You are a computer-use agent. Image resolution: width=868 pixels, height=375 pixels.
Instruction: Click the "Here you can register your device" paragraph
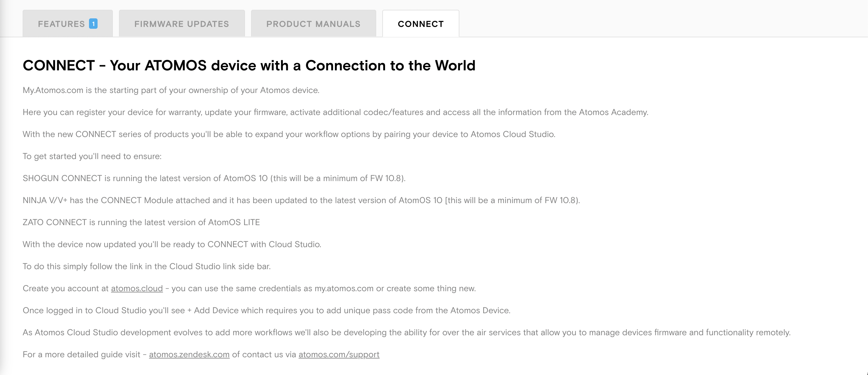coord(336,112)
